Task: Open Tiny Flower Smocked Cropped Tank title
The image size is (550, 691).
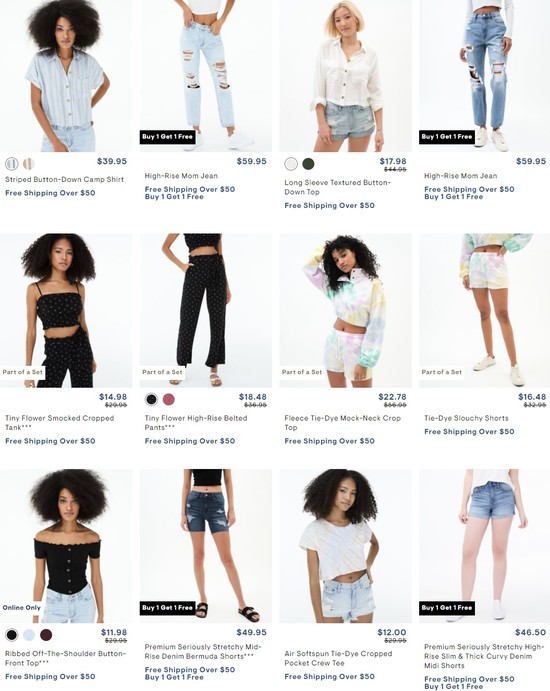Action: point(59,423)
